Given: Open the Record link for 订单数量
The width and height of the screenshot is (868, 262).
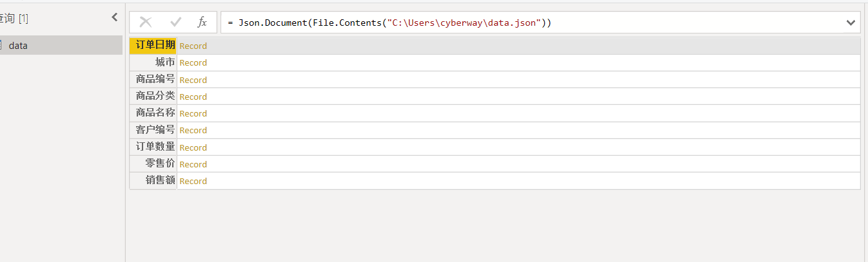Looking at the screenshot, I should tap(193, 147).
